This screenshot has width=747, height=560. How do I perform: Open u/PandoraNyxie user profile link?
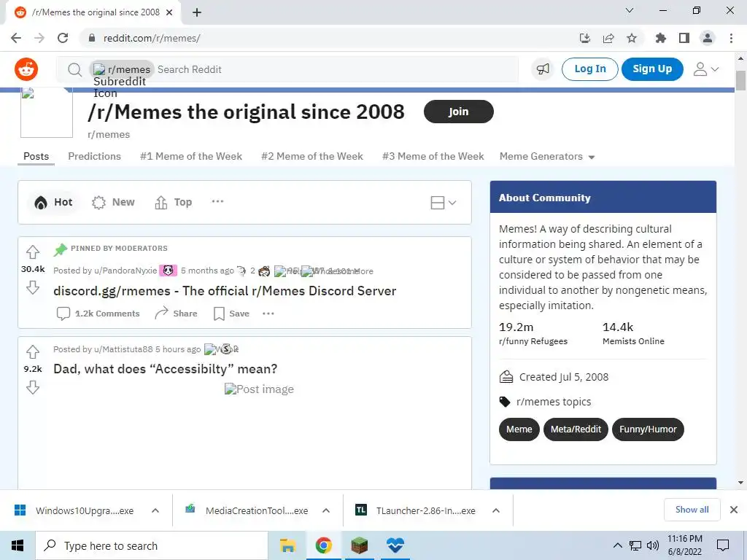coord(125,271)
